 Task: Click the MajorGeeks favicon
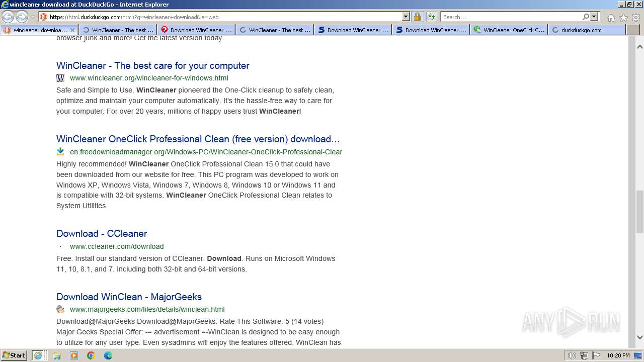click(x=60, y=309)
